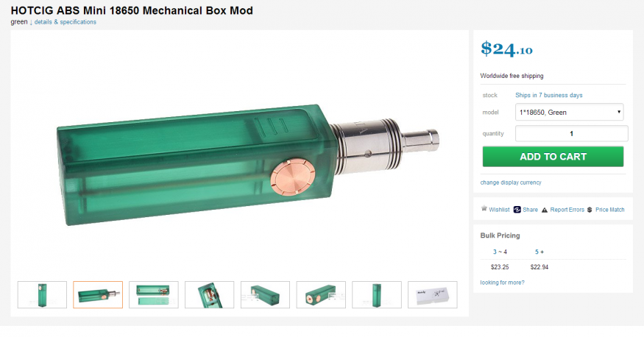This screenshot has height=337, width=644.
Task: Open the change display currency link
Action: 511,182
